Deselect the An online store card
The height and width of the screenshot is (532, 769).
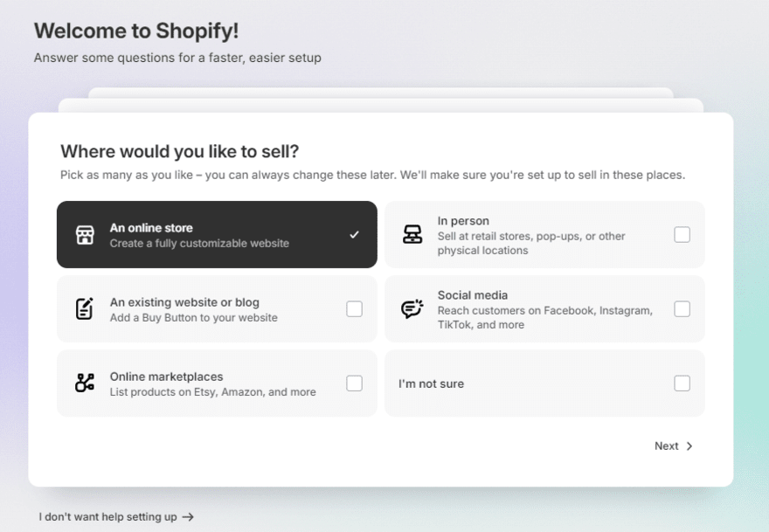pos(217,234)
